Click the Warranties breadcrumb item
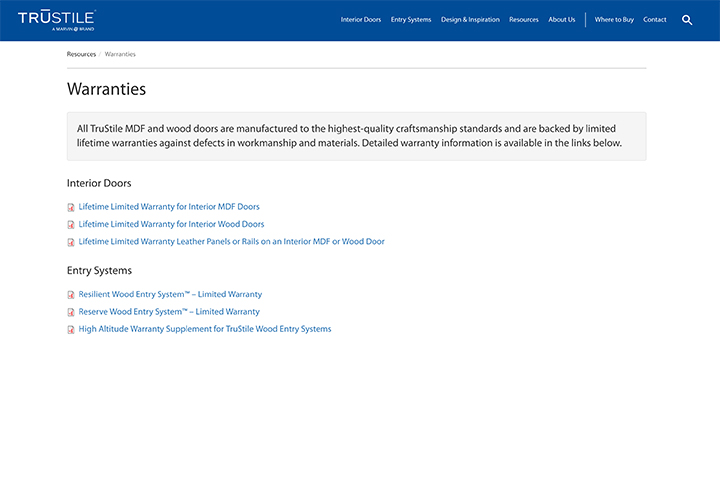 120,54
